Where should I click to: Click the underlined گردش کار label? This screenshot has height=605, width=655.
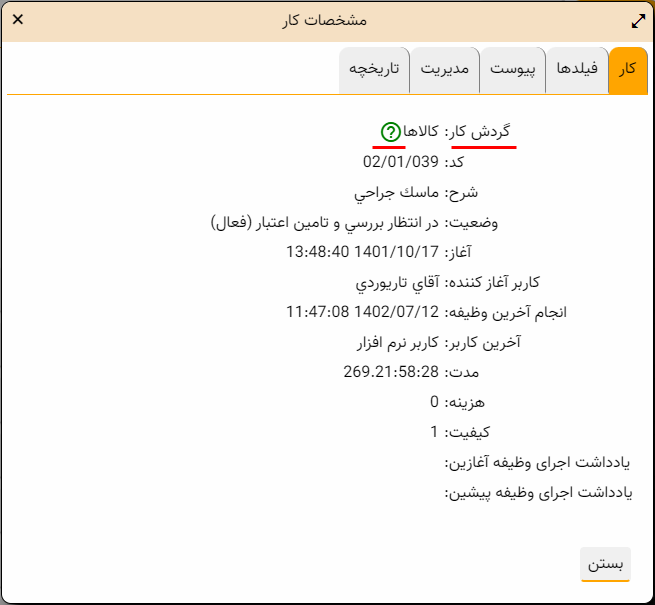tap(483, 132)
